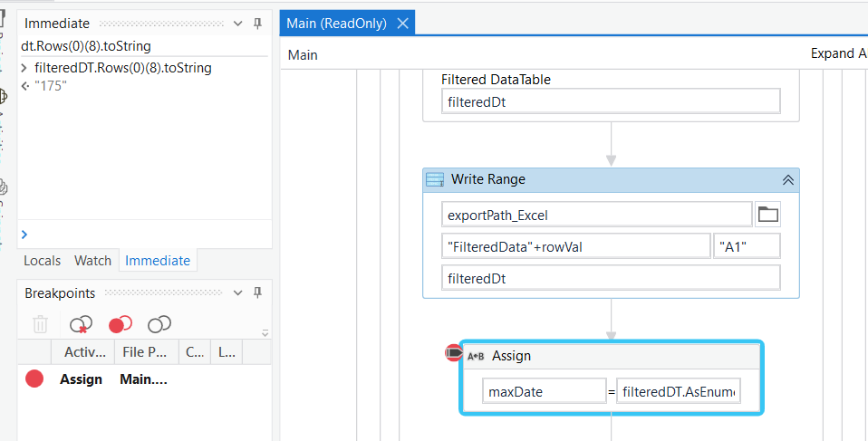Click the delete all breakpoints trash icon
868x441 pixels.
41,323
